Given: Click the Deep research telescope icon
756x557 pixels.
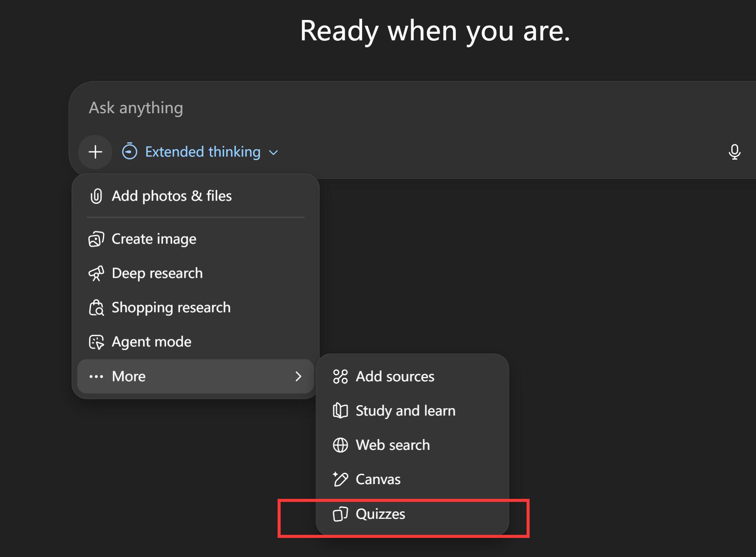Looking at the screenshot, I should pos(96,273).
